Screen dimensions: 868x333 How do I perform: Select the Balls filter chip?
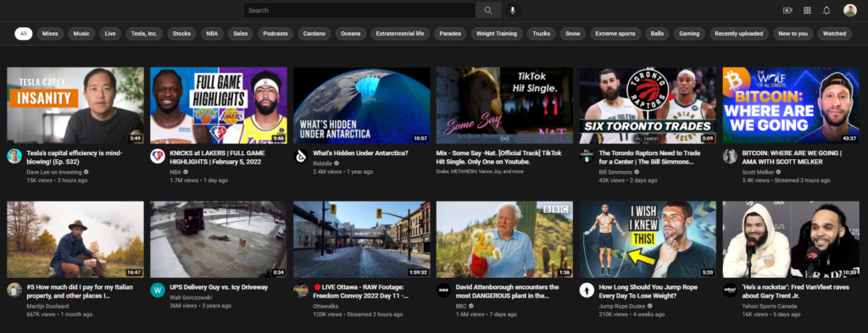[x=657, y=34]
